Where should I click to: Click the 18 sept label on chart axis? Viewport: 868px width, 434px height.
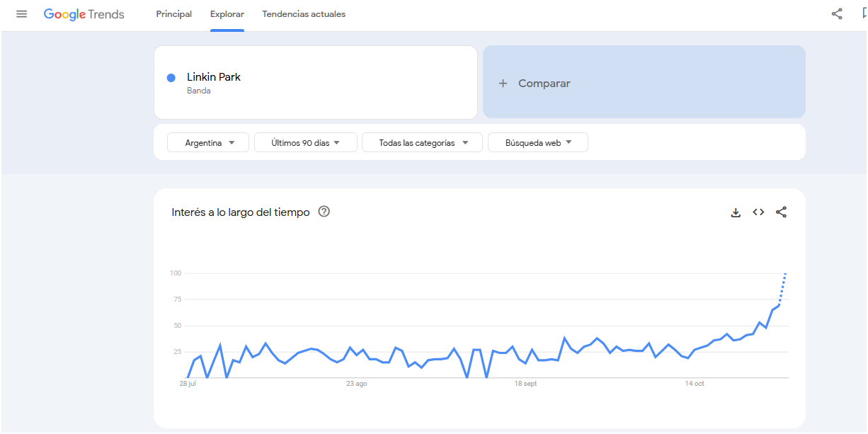tap(525, 384)
